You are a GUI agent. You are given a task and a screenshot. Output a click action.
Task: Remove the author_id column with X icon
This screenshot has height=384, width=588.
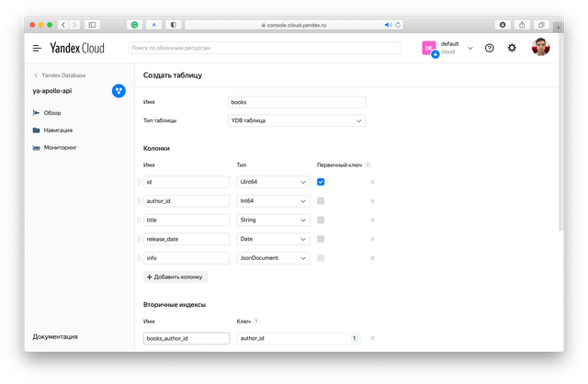tap(372, 201)
